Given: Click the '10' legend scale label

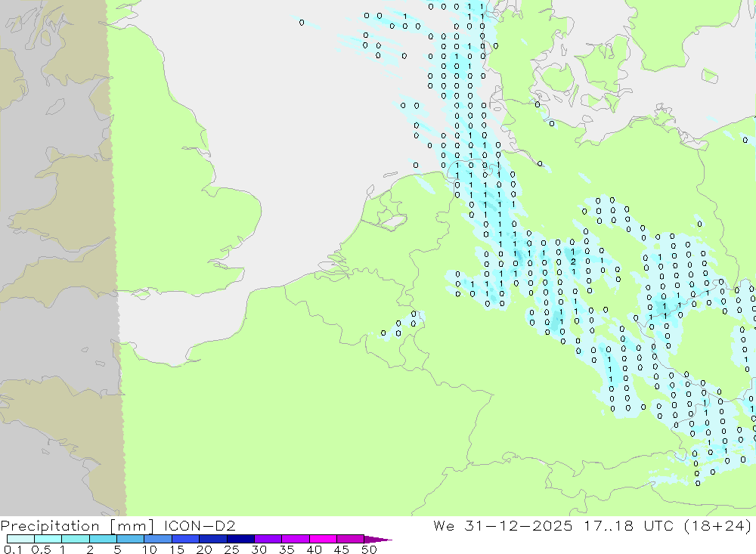Looking at the screenshot, I should pos(150,549).
